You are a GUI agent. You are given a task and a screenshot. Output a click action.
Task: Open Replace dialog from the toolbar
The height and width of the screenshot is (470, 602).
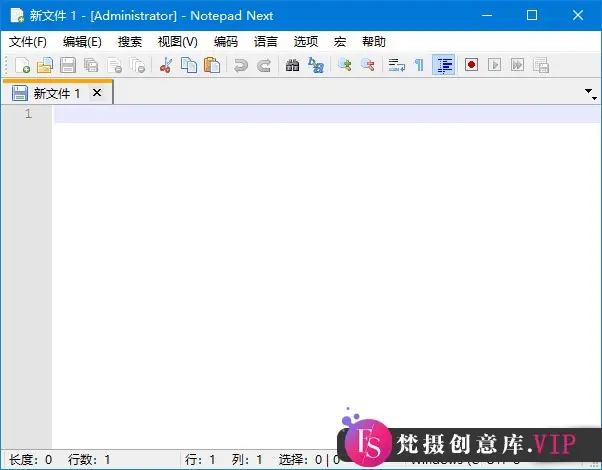316,65
